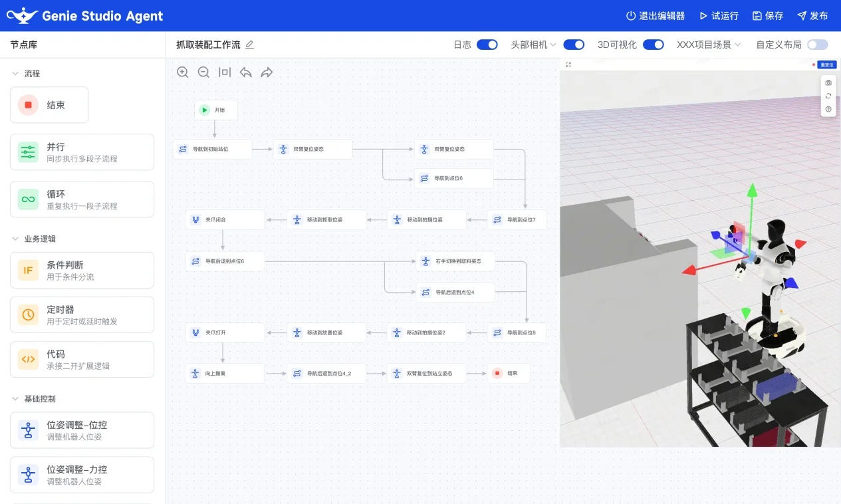
Task: Click the Genie Studio Agent lamp logo
Action: 22,15
